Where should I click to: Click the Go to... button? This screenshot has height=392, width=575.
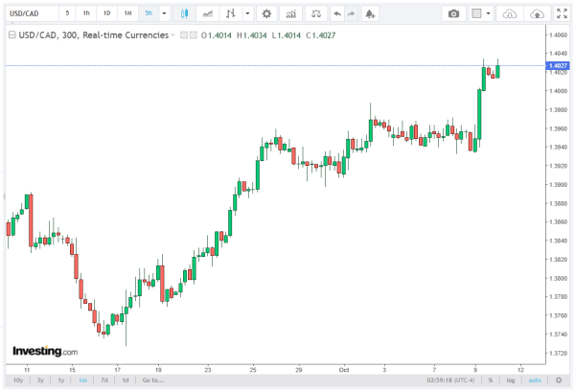point(152,380)
